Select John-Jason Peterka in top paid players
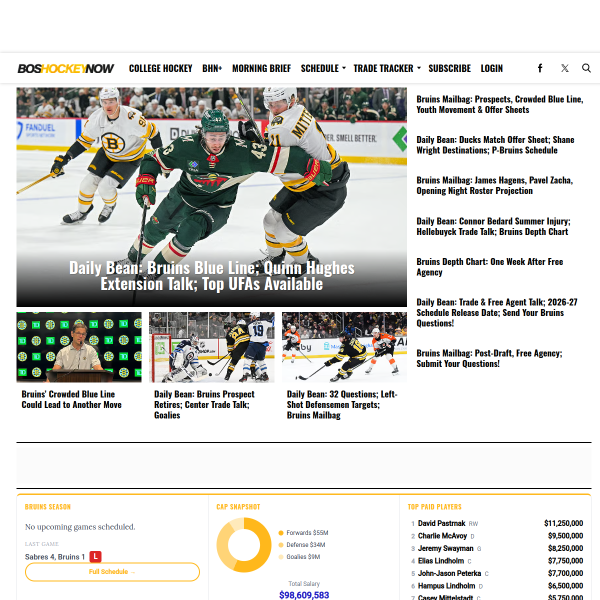The width and height of the screenshot is (600, 600). coord(449,573)
